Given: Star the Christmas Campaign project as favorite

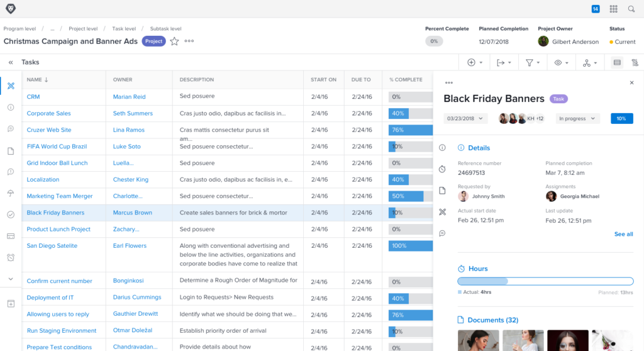Looking at the screenshot, I should [174, 42].
